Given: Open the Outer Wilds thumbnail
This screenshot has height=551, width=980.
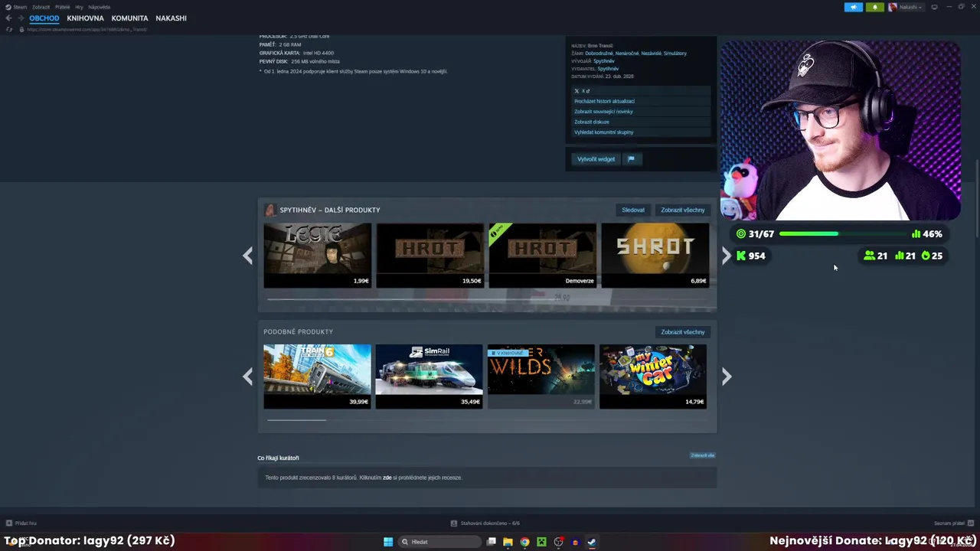Looking at the screenshot, I should pos(541,377).
